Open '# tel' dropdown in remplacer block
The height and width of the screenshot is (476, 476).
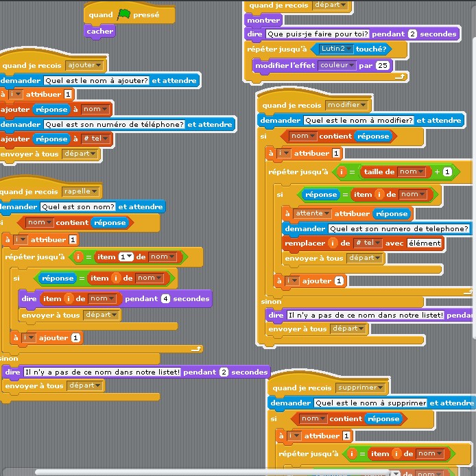click(368, 243)
